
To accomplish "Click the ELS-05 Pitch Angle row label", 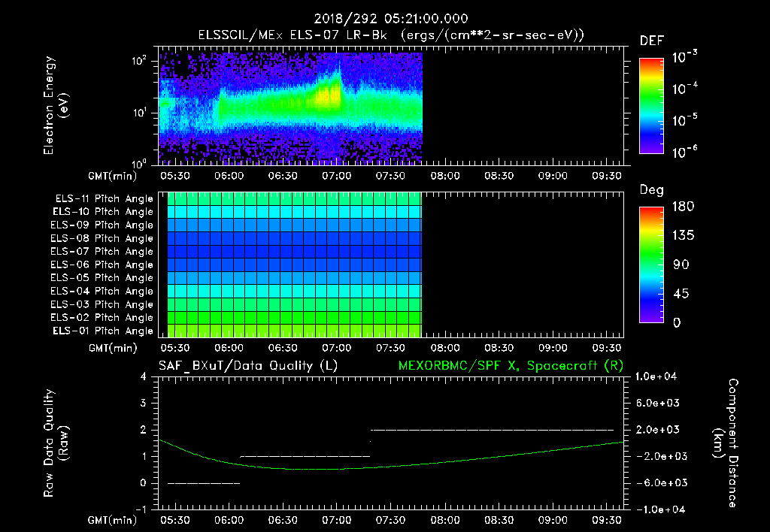I will [102, 278].
